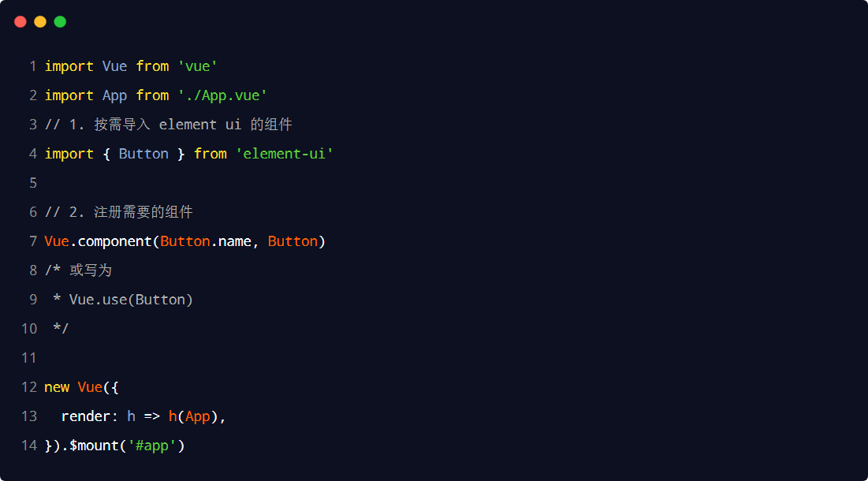Click the comment closing on line 10
Viewport: 868px width, 481px height.
[x=61, y=329]
